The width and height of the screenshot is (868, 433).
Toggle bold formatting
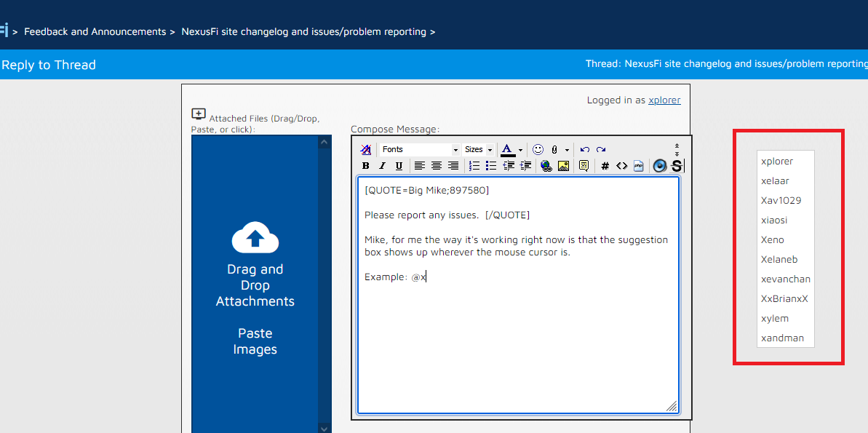click(x=365, y=166)
